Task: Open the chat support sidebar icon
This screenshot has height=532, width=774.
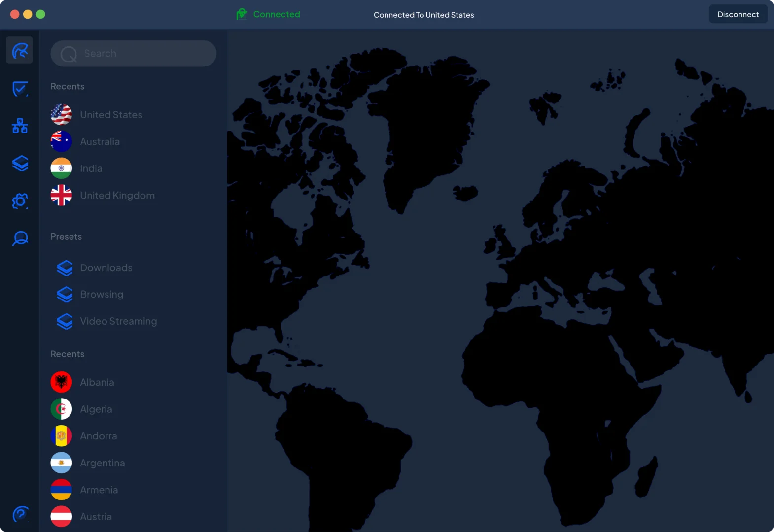Action: click(20, 238)
